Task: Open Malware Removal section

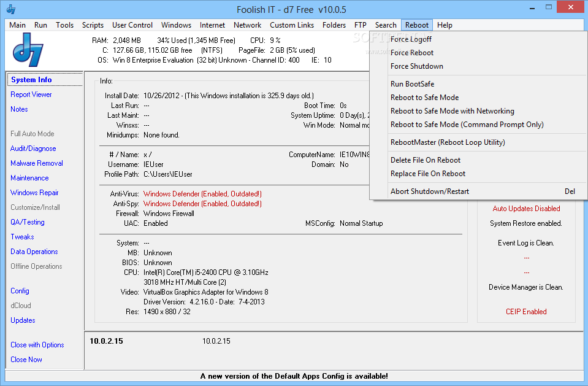Action: click(x=37, y=163)
